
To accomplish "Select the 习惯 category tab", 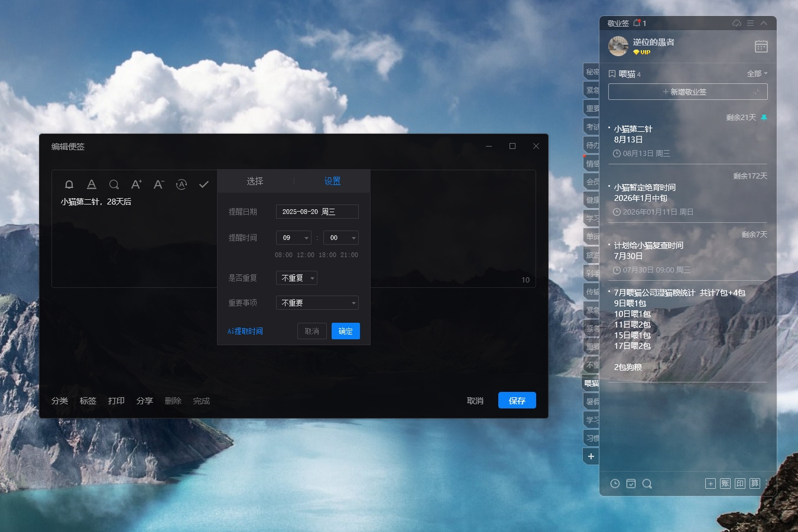I will pyautogui.click(x=592, y=439).
